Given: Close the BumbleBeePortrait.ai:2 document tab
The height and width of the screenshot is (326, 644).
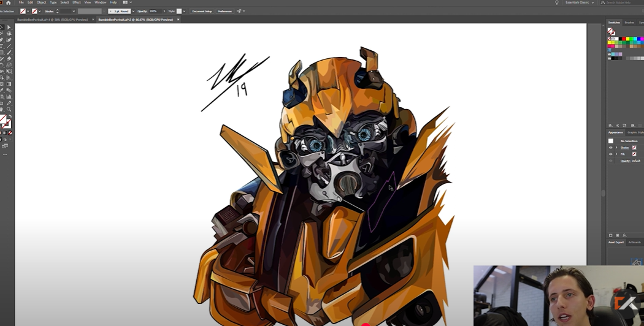Looking at the screenshot, I should (178, 19).
